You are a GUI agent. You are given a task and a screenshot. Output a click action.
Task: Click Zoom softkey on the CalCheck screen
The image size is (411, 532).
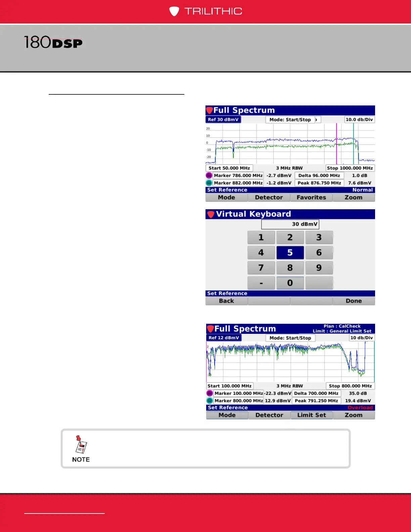point(354,415)
